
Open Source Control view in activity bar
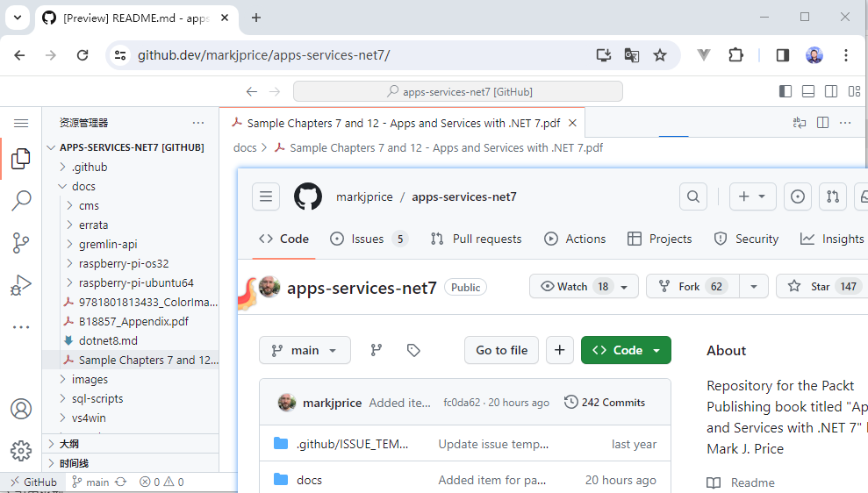pos(21,243)
